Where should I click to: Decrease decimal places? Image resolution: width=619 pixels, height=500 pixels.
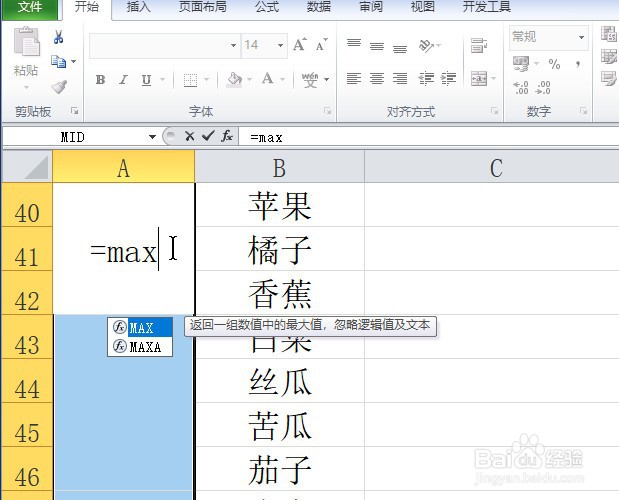[x=543, y=87]
